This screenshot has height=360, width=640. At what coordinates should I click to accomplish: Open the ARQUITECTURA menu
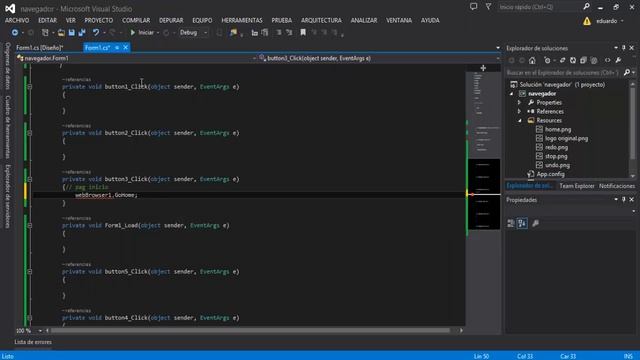pos(321,20)
